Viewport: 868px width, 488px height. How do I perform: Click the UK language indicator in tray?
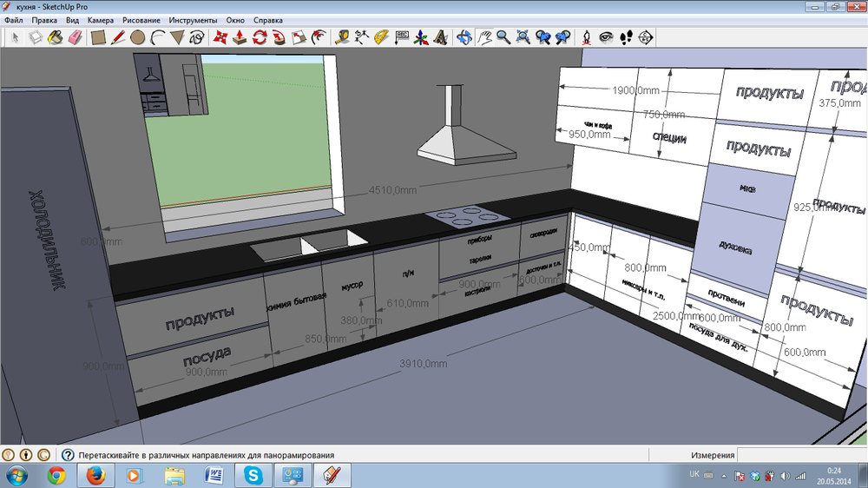tap(694, 475)
